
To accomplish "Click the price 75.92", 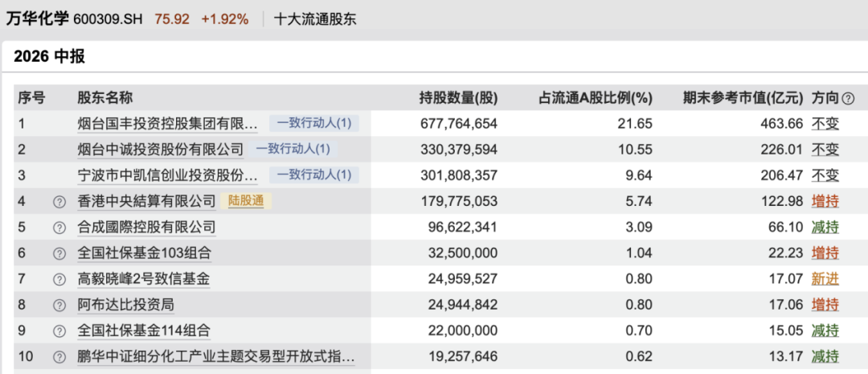I will (172, 19).
